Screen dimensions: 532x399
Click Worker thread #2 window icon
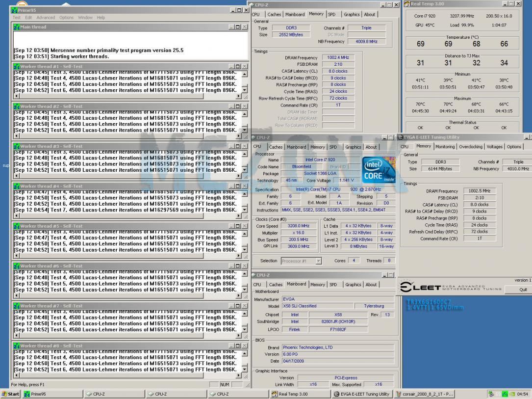tap(17, 106)
